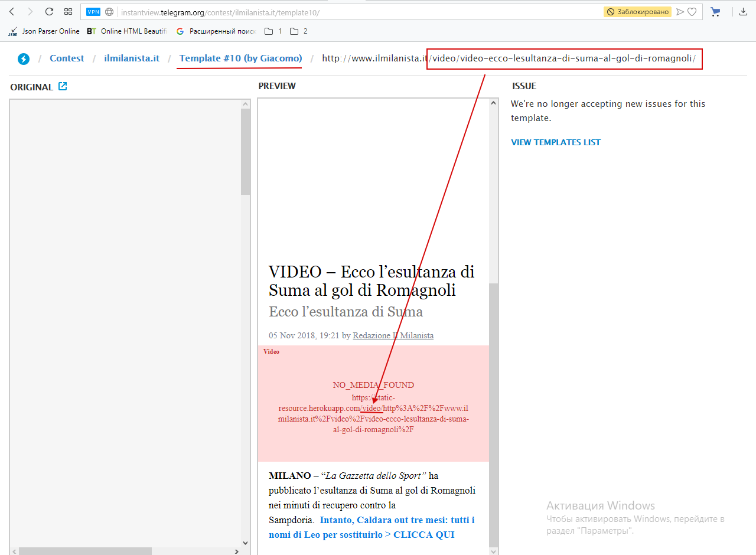Click the ilmilanista.it article URL text

(x=509, y=58)
